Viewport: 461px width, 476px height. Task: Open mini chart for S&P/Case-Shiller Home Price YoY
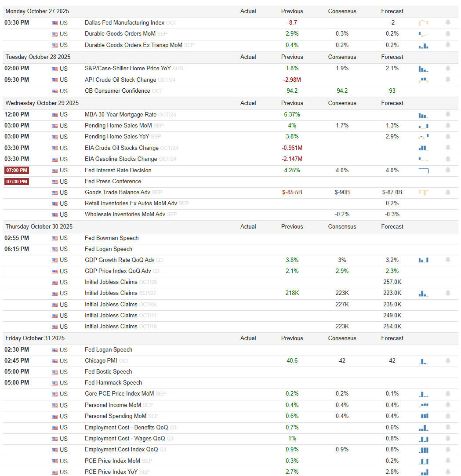(x=423, y=69)
